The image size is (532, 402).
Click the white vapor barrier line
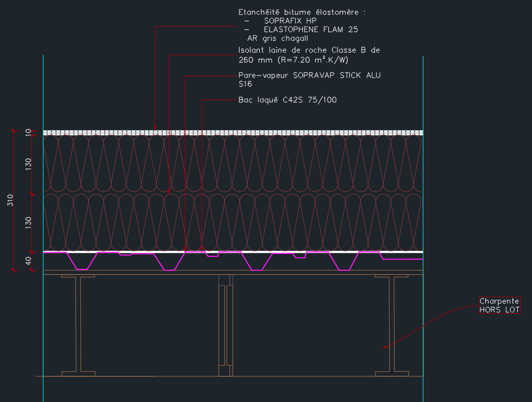(x=326, y=251)
